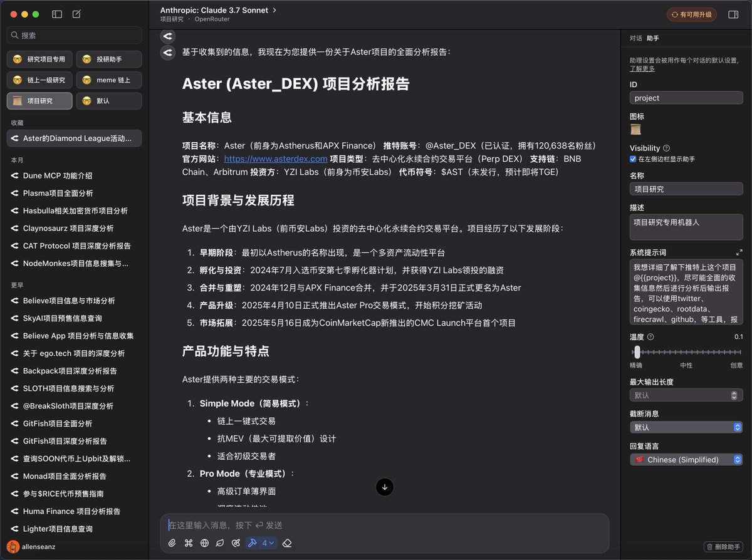Image resolution: width=752 pixels, height=560 pixels.
Task: Open the CAT Protocol 项目深度分析报告 chat
Action: 75,246
